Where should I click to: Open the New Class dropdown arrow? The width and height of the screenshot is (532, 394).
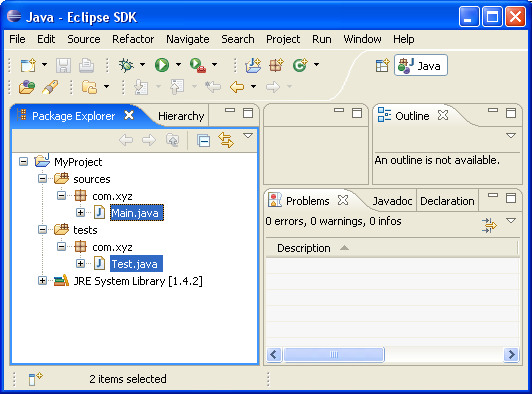[317, 64]
